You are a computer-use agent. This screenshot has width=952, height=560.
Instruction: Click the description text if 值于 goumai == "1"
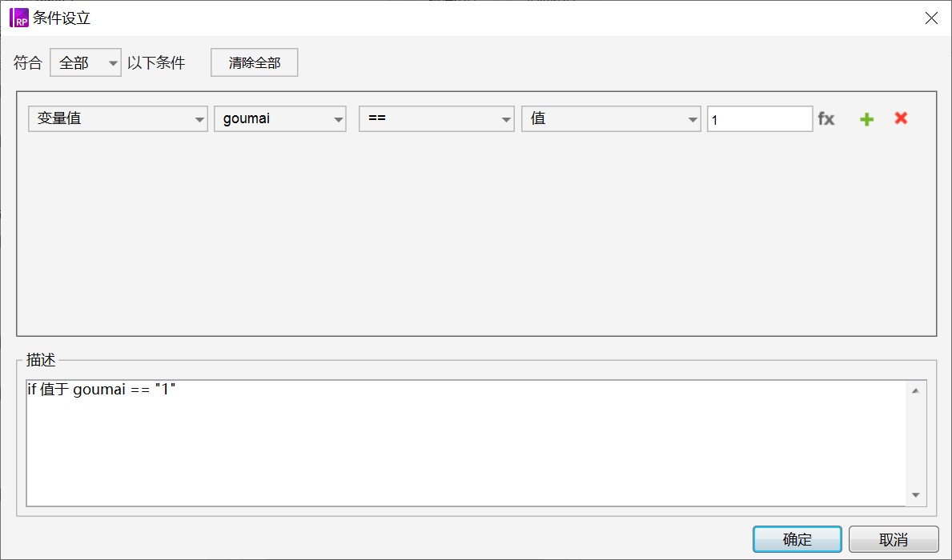tap(102, 389)
